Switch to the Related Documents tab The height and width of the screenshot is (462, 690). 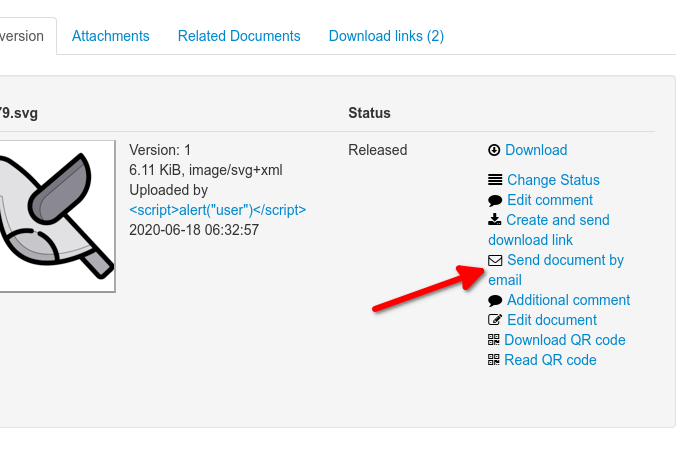click(x=239, y=36)
